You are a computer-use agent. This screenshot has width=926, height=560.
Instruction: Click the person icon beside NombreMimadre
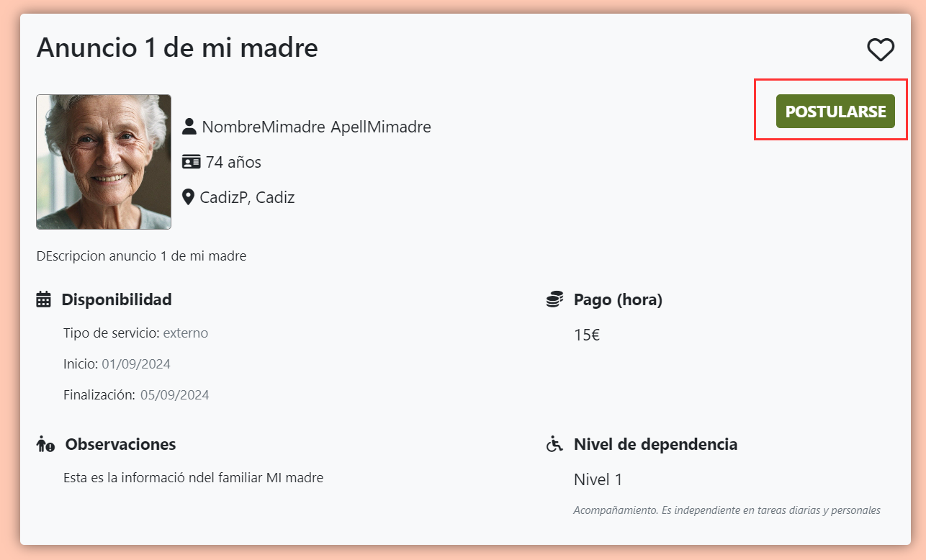(189, 127)
